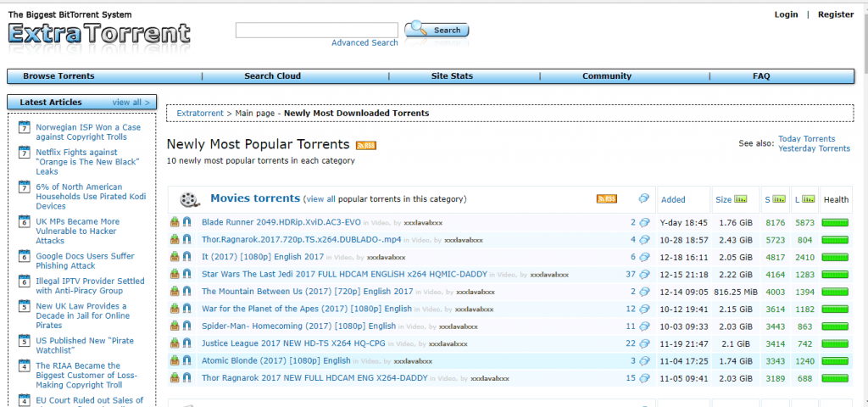Read The RIAA Became Biggest Customer article
The image size is (868, 407).
[x=86, y=376]
